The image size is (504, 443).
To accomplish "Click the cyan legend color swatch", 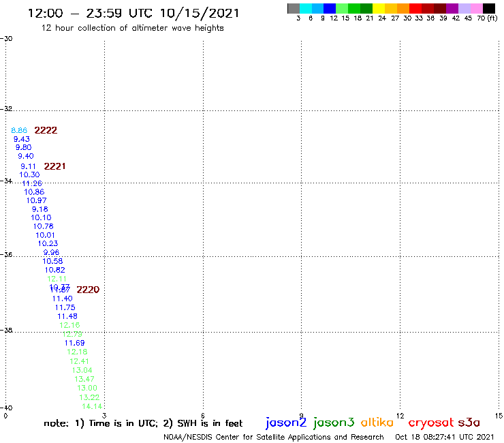I will [x=306, y=8].
